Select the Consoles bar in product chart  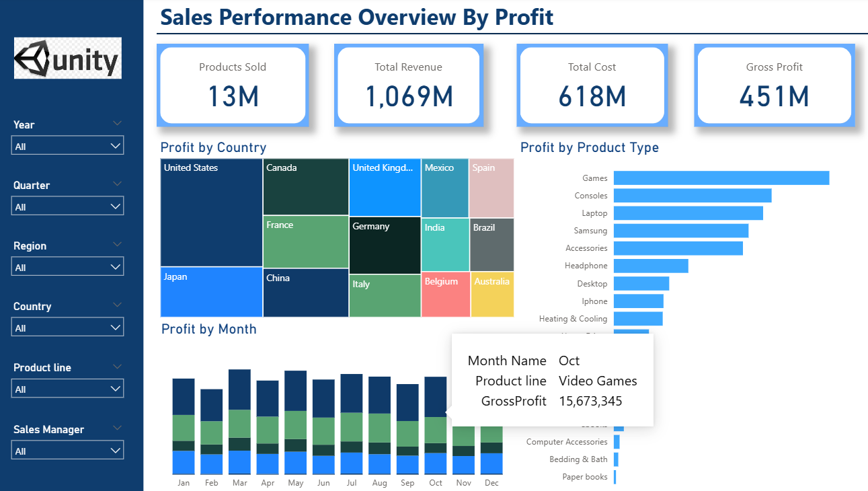[692, 196]
